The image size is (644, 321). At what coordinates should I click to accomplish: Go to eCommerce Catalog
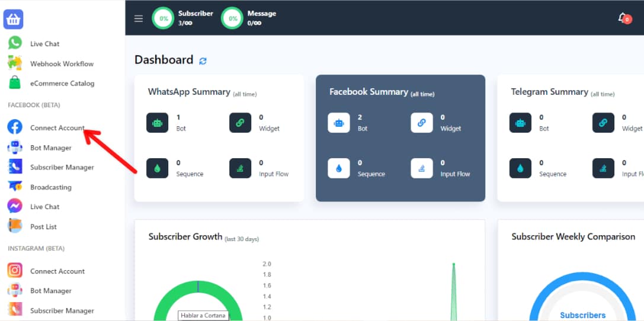point(62,84)
